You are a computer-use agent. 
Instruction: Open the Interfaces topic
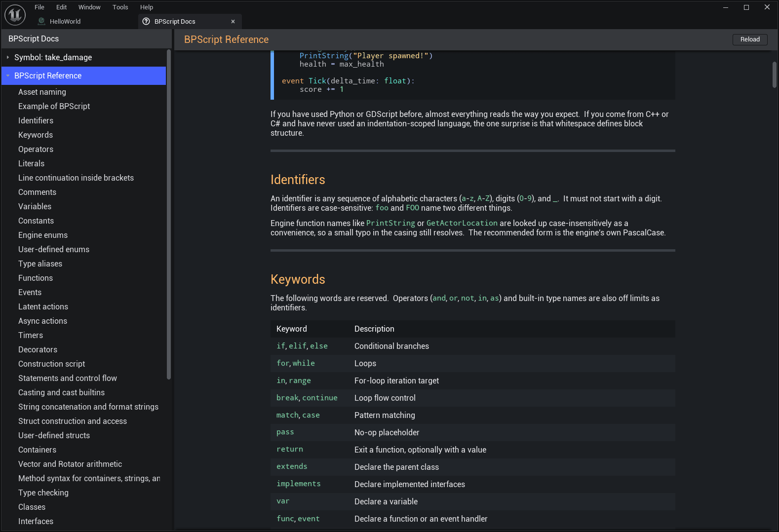click(x=36, y=521)
